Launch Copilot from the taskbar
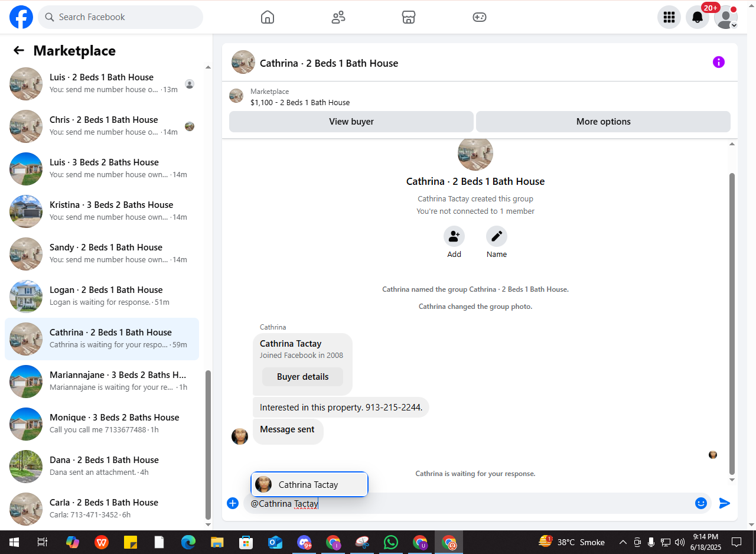This screenshot has width=756, height=554. [x=73, y=542]
